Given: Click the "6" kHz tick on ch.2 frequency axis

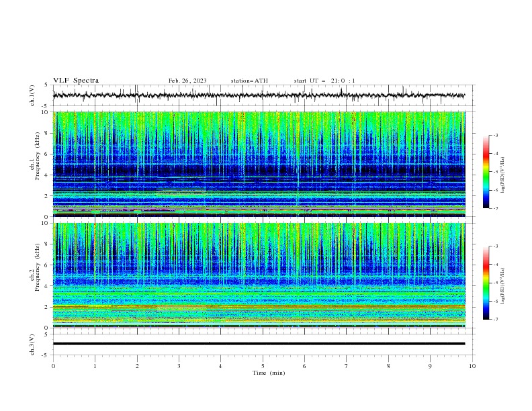Looking at the screenshot, I should 47,265.
